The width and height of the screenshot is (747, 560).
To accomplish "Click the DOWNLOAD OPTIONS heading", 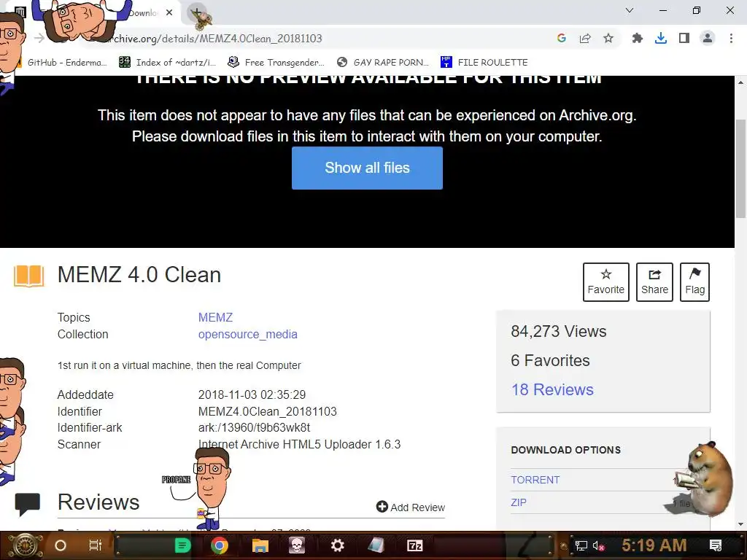I will click(x=565, y=450).
